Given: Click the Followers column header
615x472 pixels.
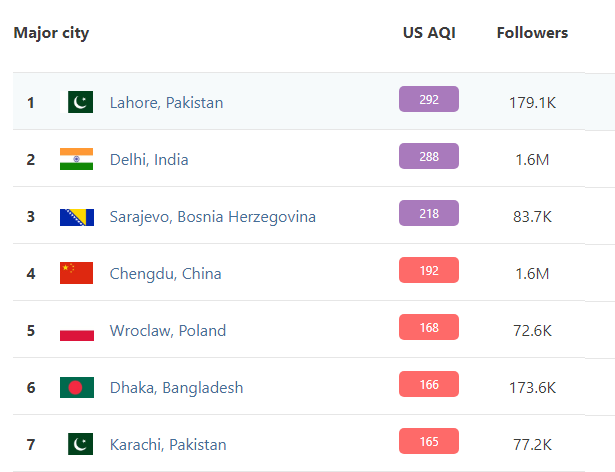Looking at the screenshot, I should 532,33.
